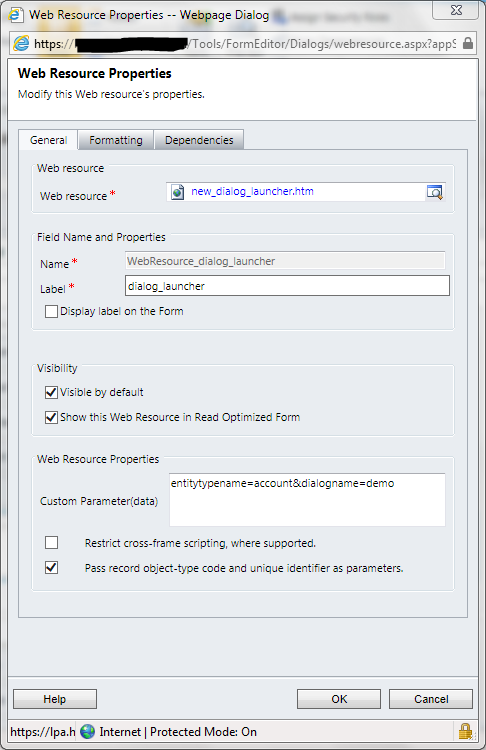Click the status bar security lock icon
This screenshot has width=486, height=750.
tap(465, 731)
